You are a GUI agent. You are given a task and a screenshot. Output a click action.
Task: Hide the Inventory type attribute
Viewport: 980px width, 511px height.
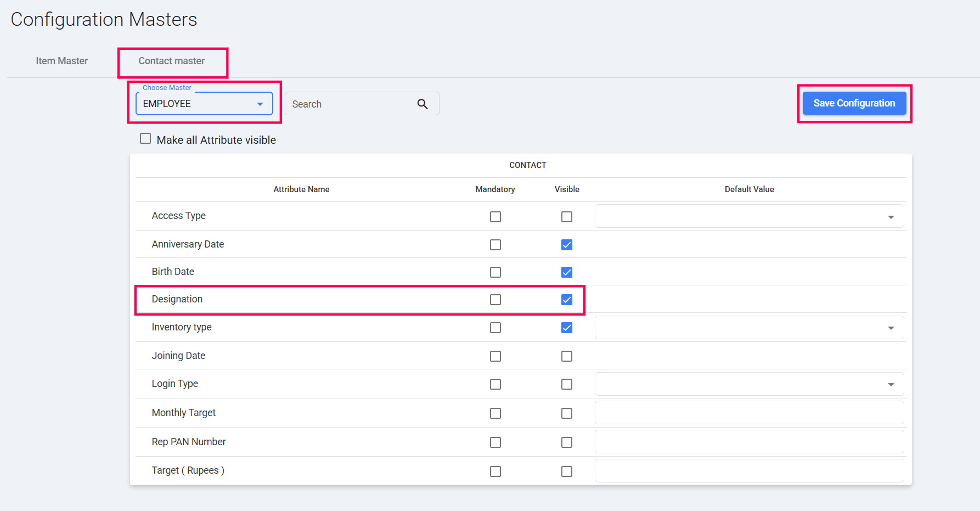coord(567,328)
